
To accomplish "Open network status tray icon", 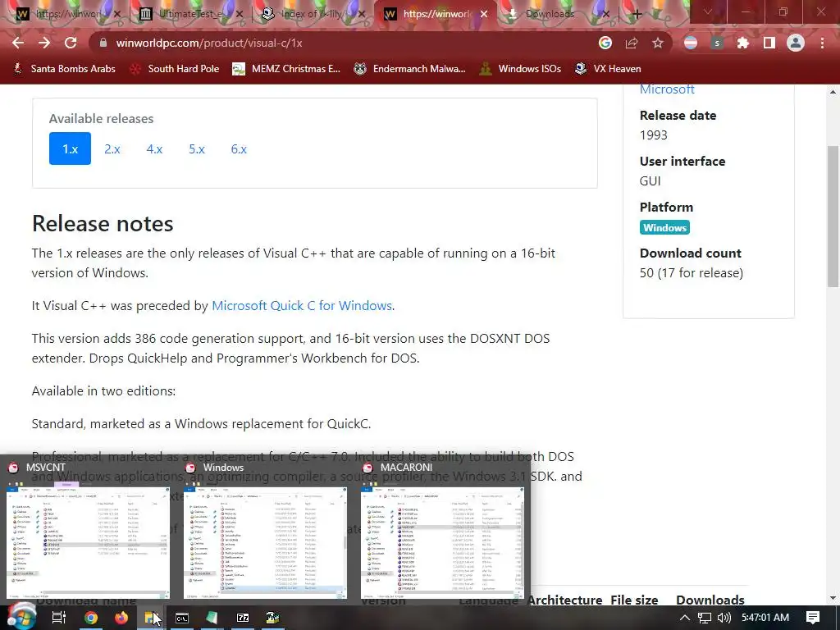I will (x=705, y=618).
